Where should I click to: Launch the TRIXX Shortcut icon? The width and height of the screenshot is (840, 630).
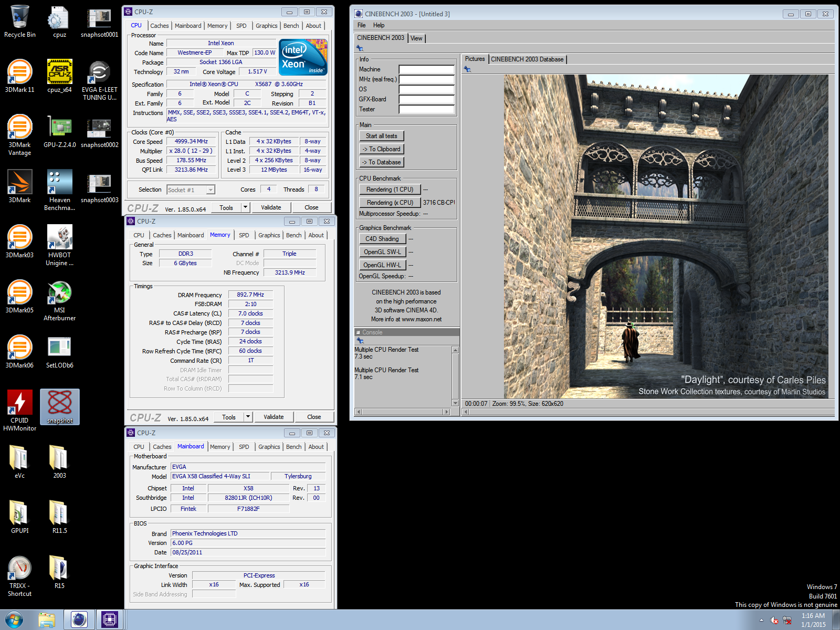tap(19, 576)
